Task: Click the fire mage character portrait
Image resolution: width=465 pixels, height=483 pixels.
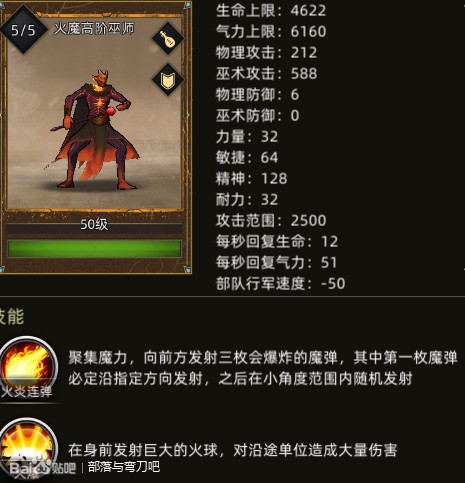Action: point(96,129)
